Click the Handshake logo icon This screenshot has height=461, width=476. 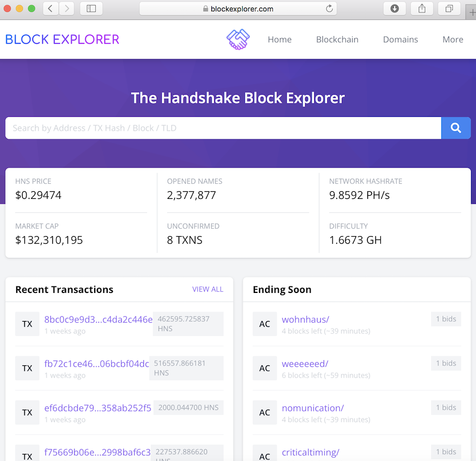237,39
